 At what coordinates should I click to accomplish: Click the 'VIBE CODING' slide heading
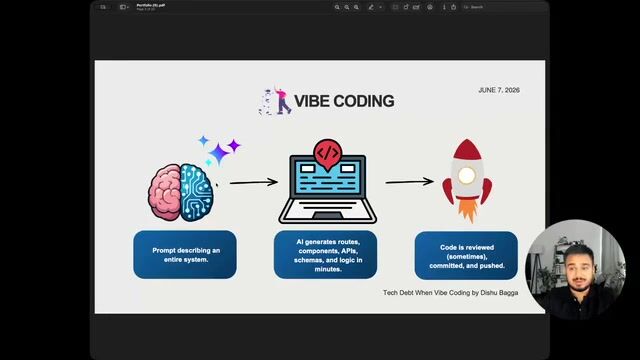tap(344, 101)
